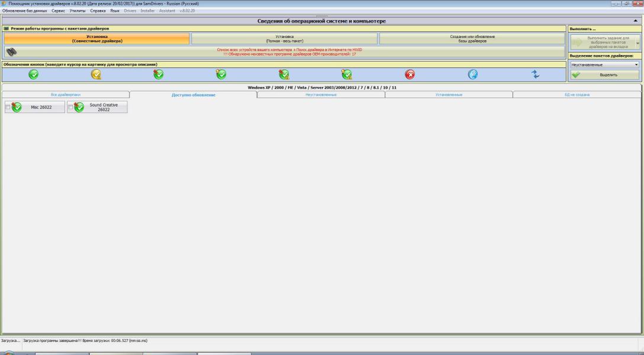Click the blue question mark legend icon
Screen dimensions: 644x355
[472, 74]
